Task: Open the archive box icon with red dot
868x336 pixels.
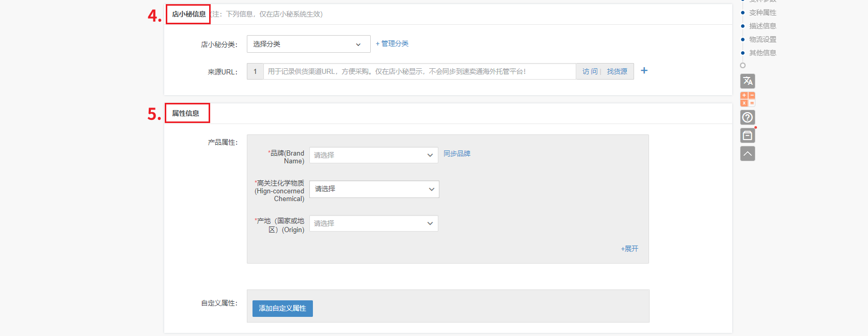Action: 747,135
